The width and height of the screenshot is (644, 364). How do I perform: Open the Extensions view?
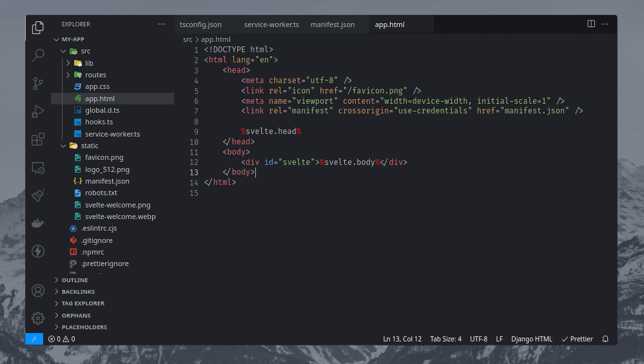click(38, 139)
